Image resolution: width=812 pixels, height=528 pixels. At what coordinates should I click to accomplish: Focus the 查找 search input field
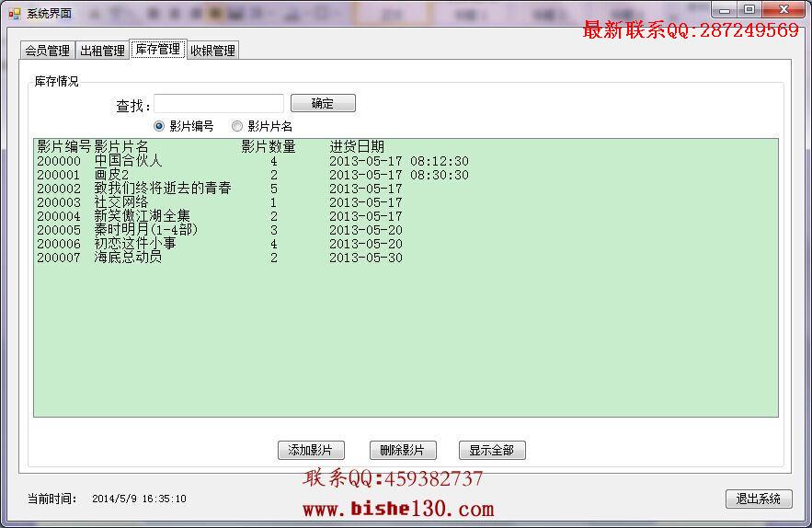(x=219, y=104)
